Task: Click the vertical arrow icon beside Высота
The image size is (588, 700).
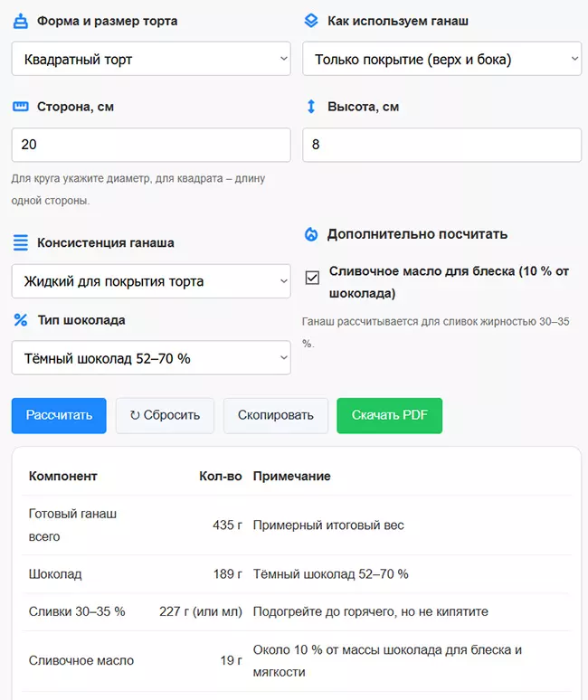Action: (x=311, y=107)
